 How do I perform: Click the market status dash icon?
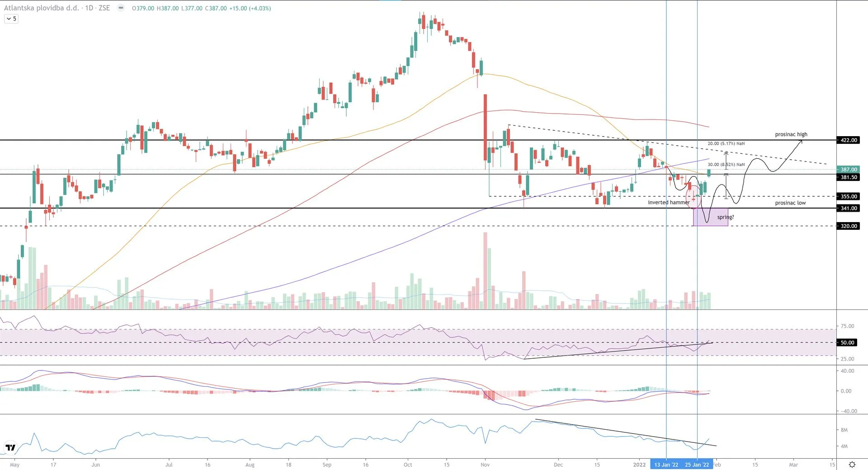tap(121, 8)
